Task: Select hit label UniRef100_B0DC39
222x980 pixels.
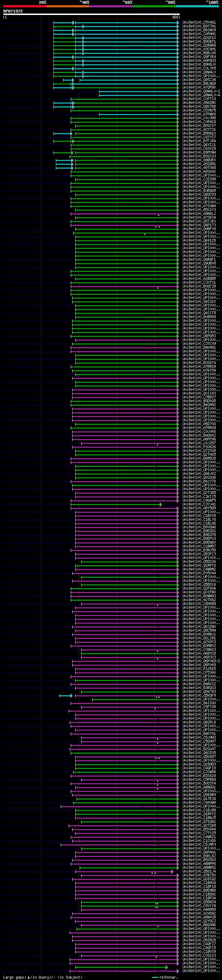Action: tap(199, 286)
